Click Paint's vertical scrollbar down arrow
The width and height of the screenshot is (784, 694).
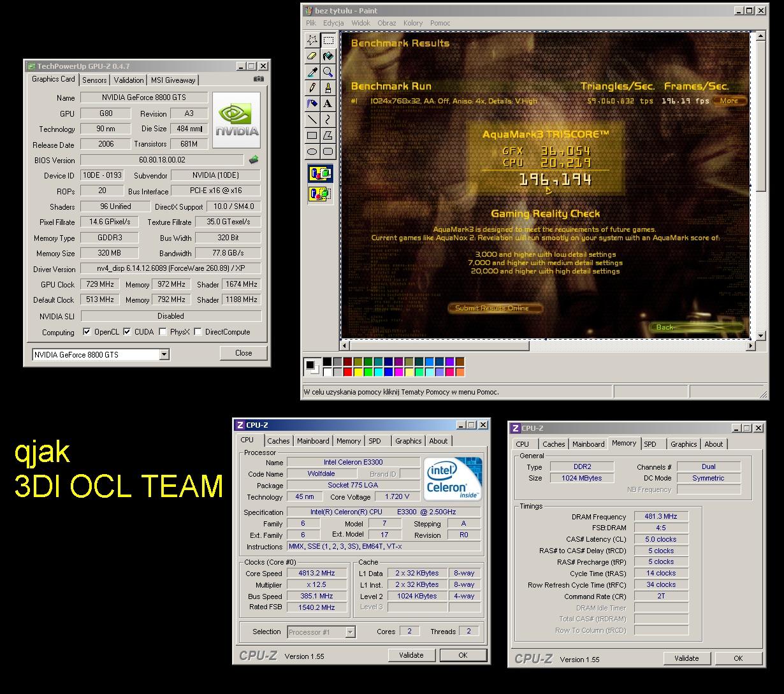tap(760, 335)
